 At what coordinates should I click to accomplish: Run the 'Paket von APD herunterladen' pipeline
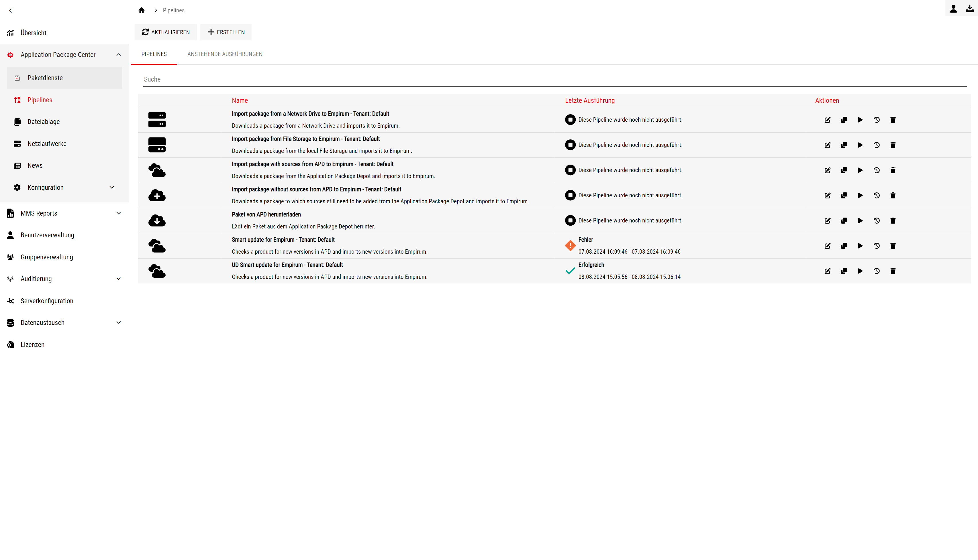pyautogui.click(x=860, y=221)
